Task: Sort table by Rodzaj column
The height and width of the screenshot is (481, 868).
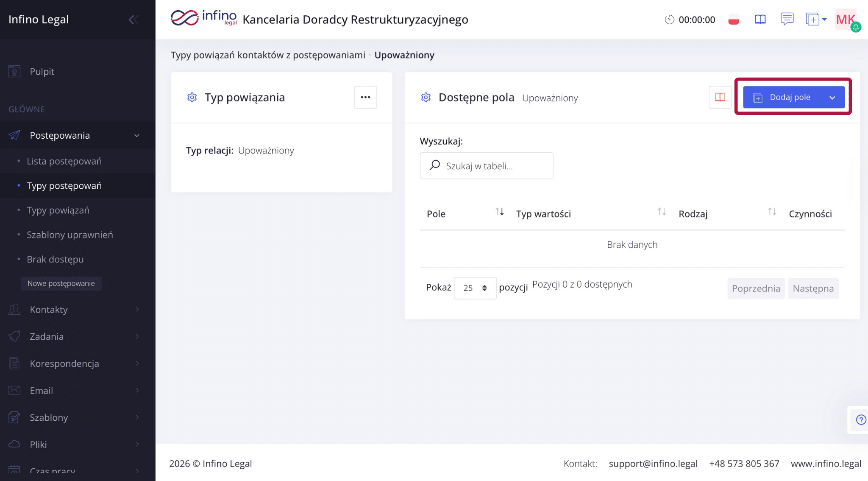Action: point(772,212)
